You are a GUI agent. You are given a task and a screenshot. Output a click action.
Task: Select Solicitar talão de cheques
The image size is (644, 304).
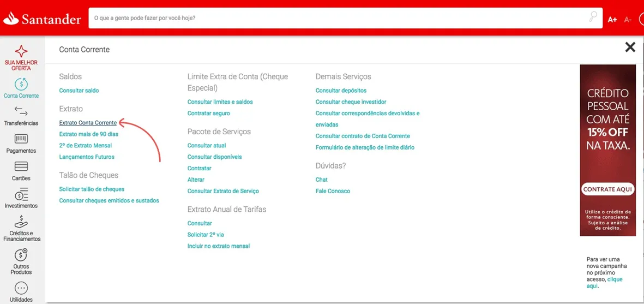pos(92,189)
